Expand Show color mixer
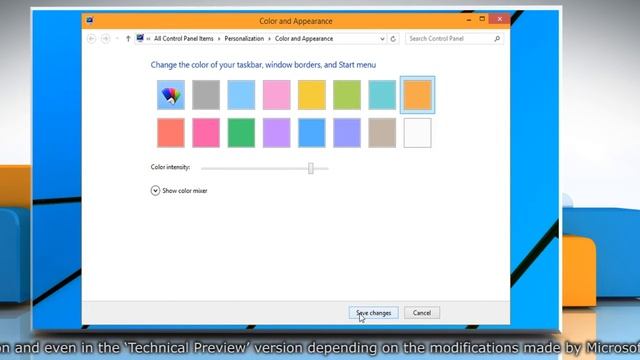 pyautogui.click(x=179, y=191)
